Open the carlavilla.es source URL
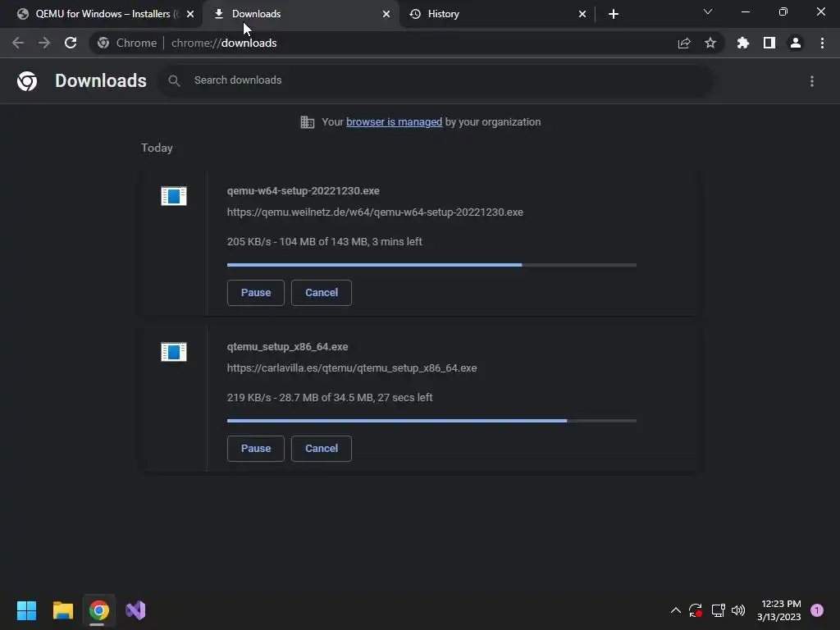The width and height of the screenshot is (840, 630). click(352, 368)
